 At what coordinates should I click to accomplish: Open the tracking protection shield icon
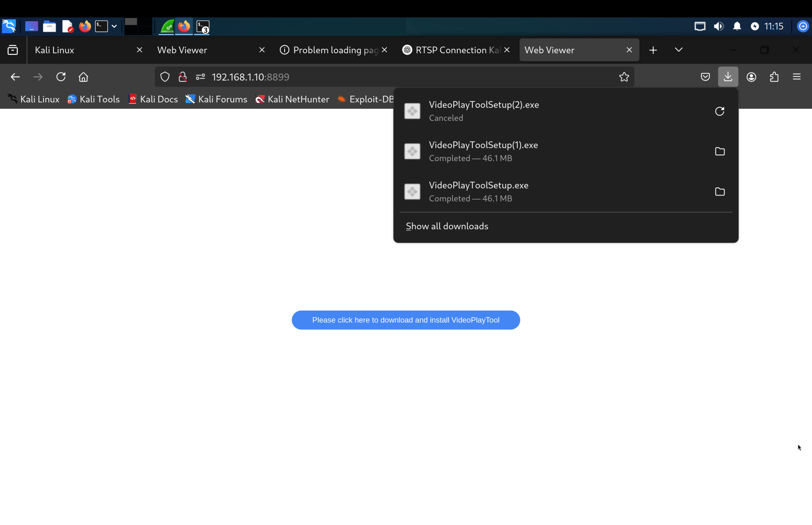(x=165, y=77)
